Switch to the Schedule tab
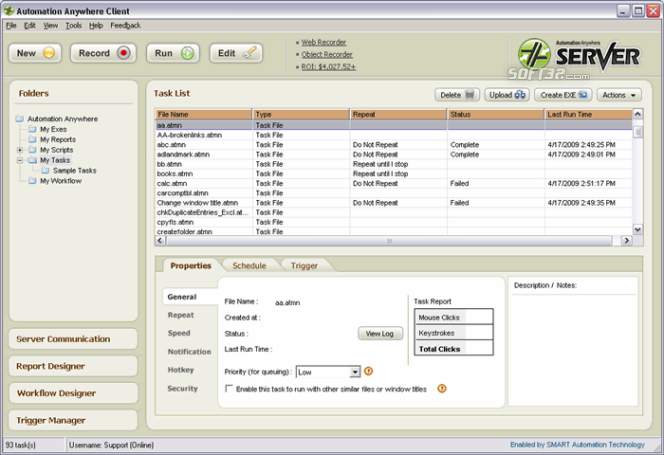The width and height of the screenshot is (664, 455). (249, 266)
